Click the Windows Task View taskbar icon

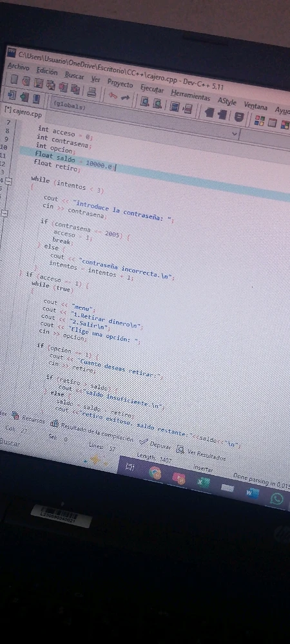(x=130, y=467)
